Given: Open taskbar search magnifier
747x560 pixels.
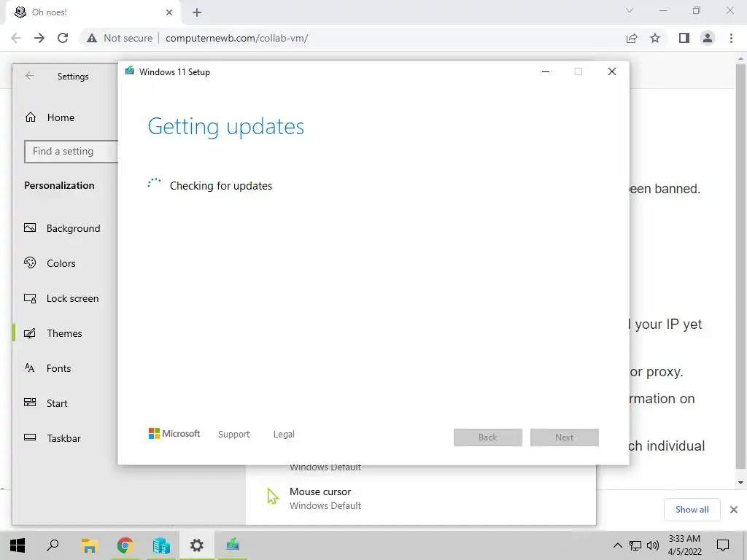Looking at the screenshot, I should [53, 545].
